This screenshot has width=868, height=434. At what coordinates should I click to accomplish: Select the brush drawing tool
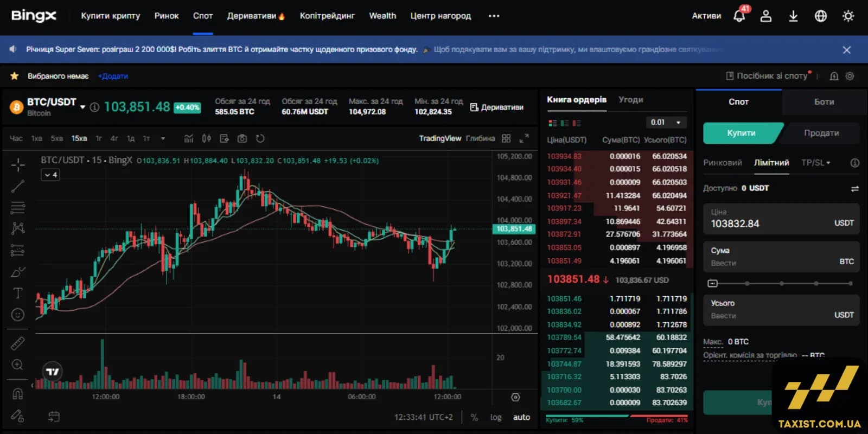tap(18, 272)
